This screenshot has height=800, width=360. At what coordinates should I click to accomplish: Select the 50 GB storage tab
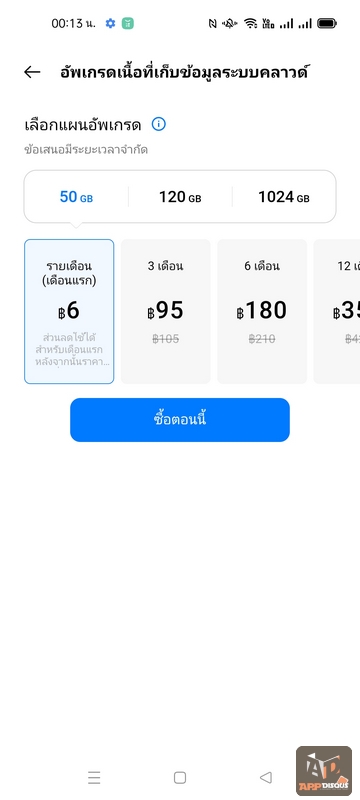(76, 197)
